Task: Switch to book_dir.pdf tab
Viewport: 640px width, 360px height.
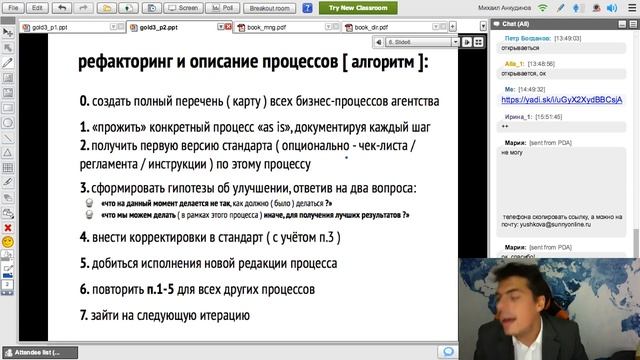Action: (371, 27)
